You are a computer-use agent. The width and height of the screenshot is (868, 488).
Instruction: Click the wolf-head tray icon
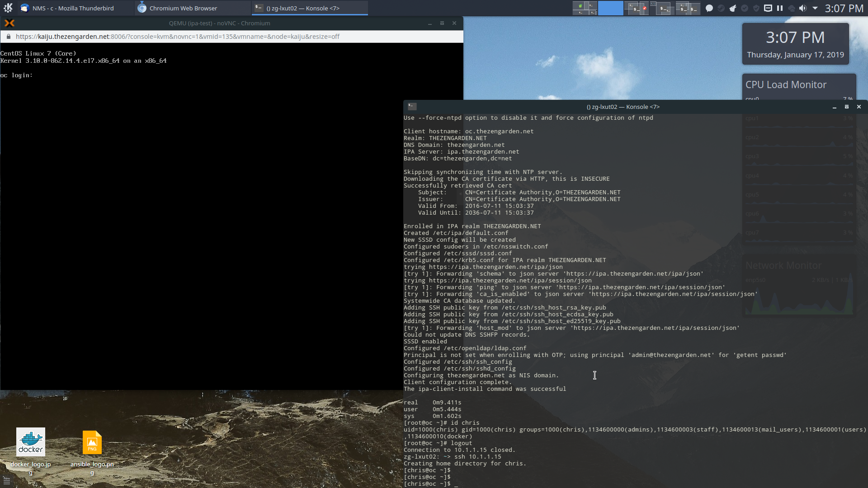(x=733, y=8)
